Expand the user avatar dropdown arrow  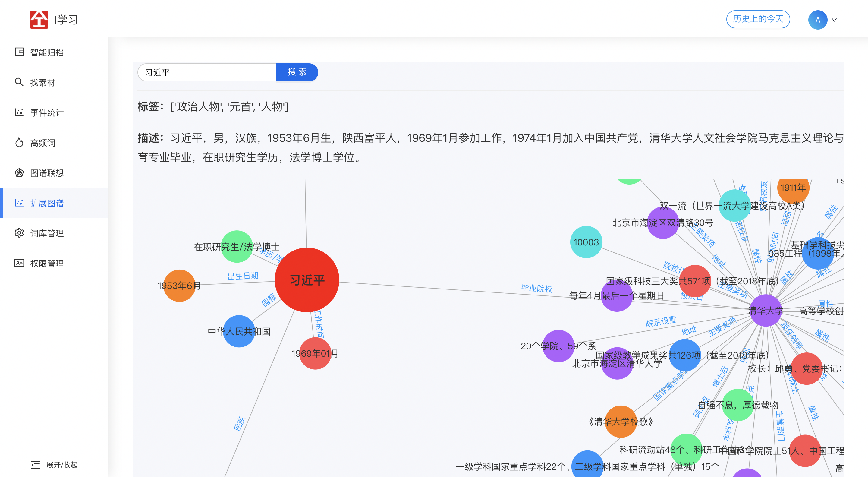(x=834, y=20)
